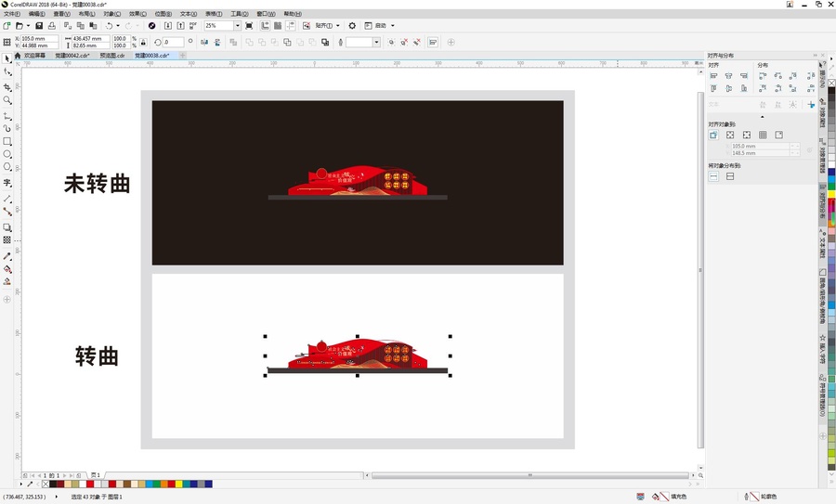Viewport: 836px width, 504px height.
Task: Click the Print icon
Action: (52, 26)
